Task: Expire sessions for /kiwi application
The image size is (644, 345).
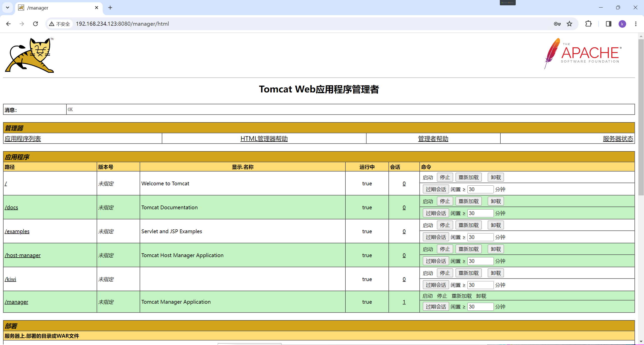Action: tap(436, 285)
